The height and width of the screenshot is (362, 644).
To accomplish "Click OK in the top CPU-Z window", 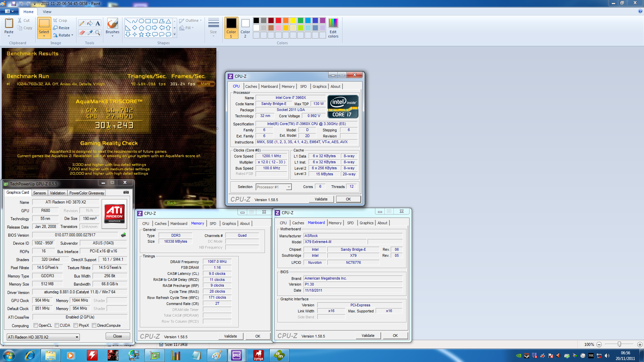I will (348, 199).
